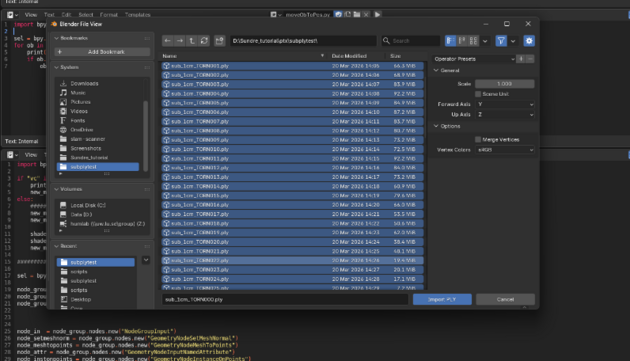Open Format menu in upper text editor
This screenshot has width=630, height=361.
[x=108, y=15]
